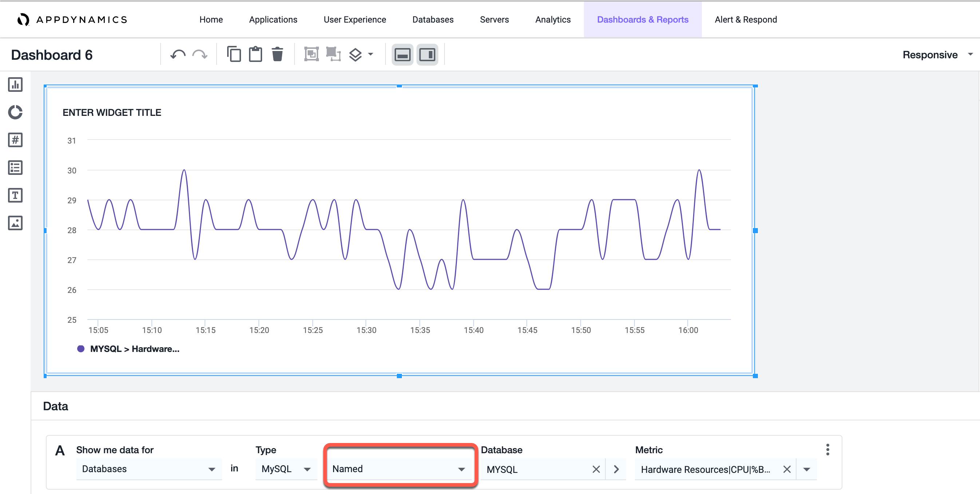Toggle the bottom panel view
This screenshot has width=980, height=494.
coord(402,55)
